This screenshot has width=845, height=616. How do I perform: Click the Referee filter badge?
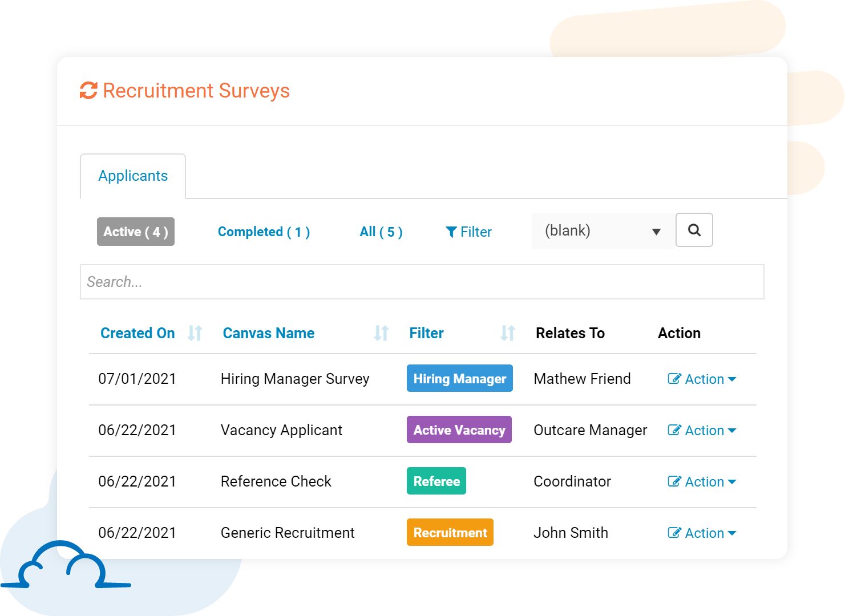[x=436, y=481]
